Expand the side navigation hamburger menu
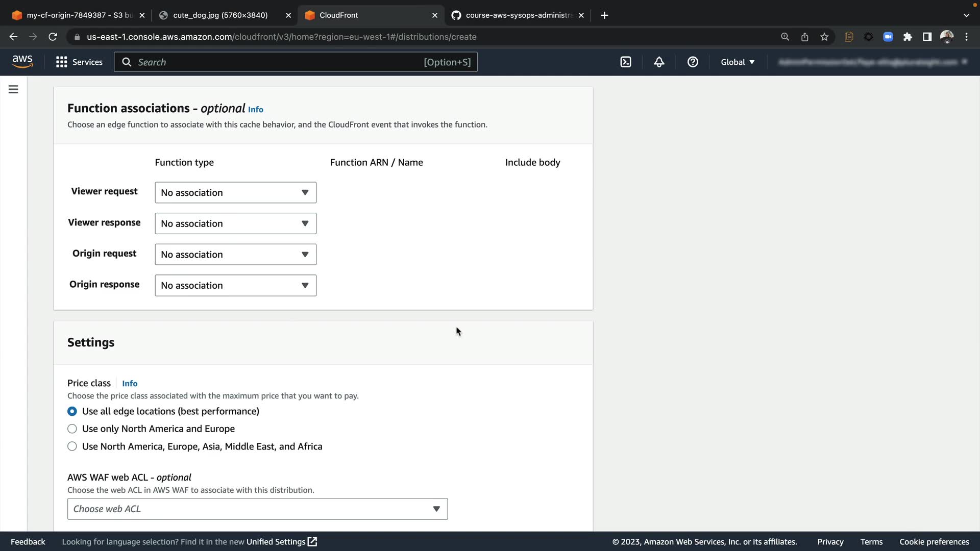The height and width of the screenshot is (551, 980). click(13, 89)
